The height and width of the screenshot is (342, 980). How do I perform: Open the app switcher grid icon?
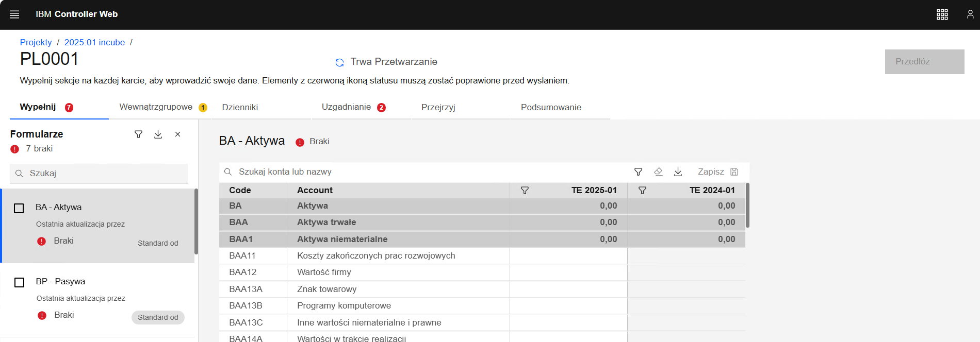(942, 14)
